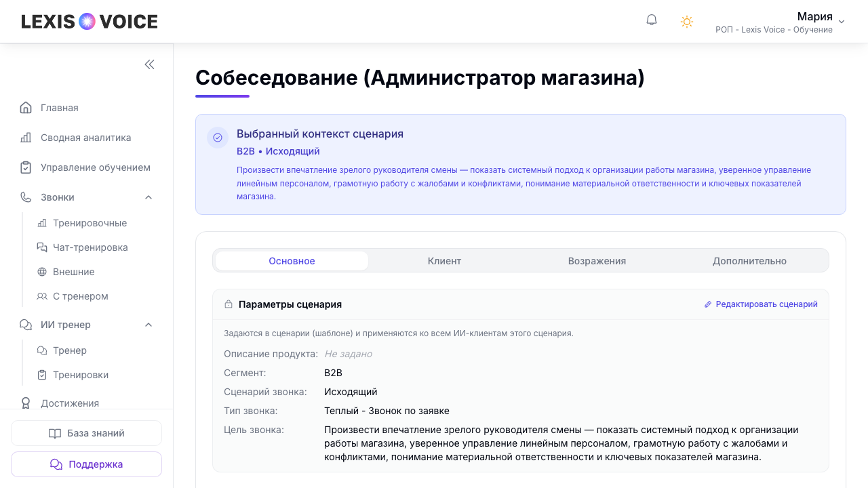Image resolution: width=868 pixels, height=488 pixels.
Task: Click the chat icon beside Чат-тренировка
Action: point(42,247)
